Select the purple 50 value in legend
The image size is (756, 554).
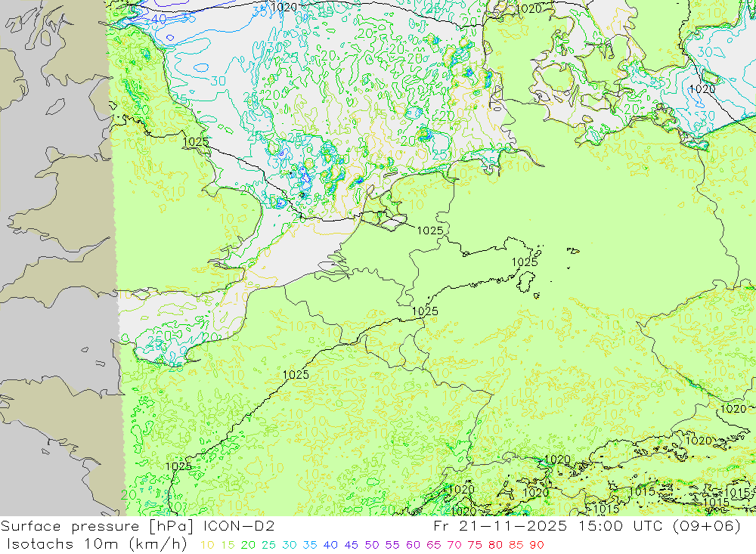[372, 545]
